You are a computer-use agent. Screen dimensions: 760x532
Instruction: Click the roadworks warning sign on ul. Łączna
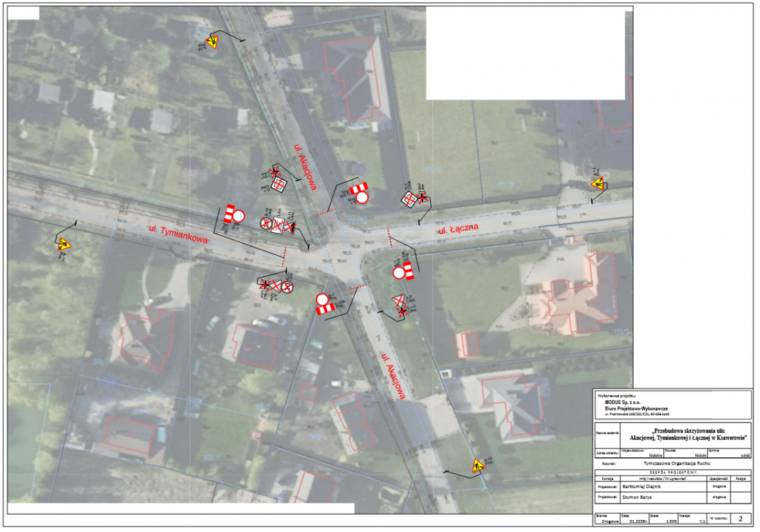pyautogui.click(x=598, y=183)
